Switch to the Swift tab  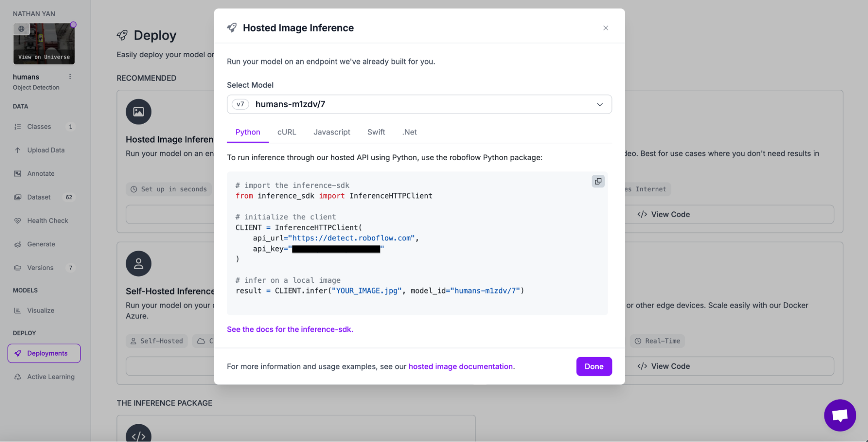(x=376, y=132)
